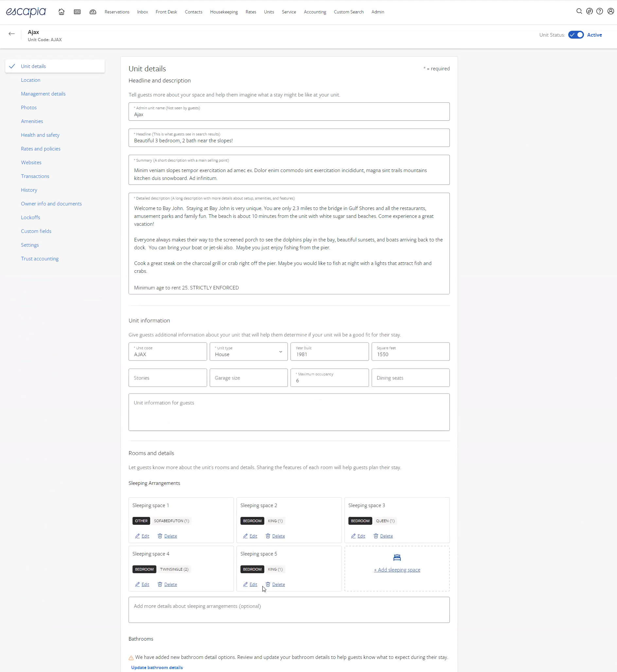Open Websites section in sidebar
The width and height of the screenshot is (617, 672).
click(31, 162)
